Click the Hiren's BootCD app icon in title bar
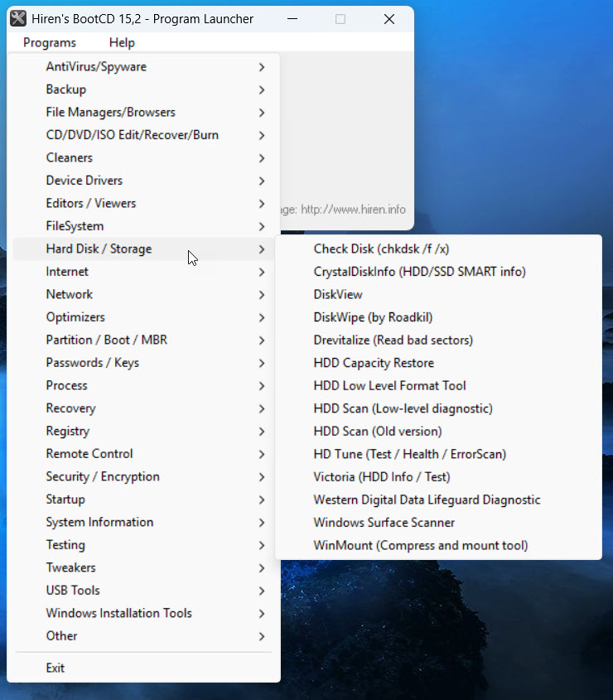Viewport: 613px width, 700px height. pos(18,19)
